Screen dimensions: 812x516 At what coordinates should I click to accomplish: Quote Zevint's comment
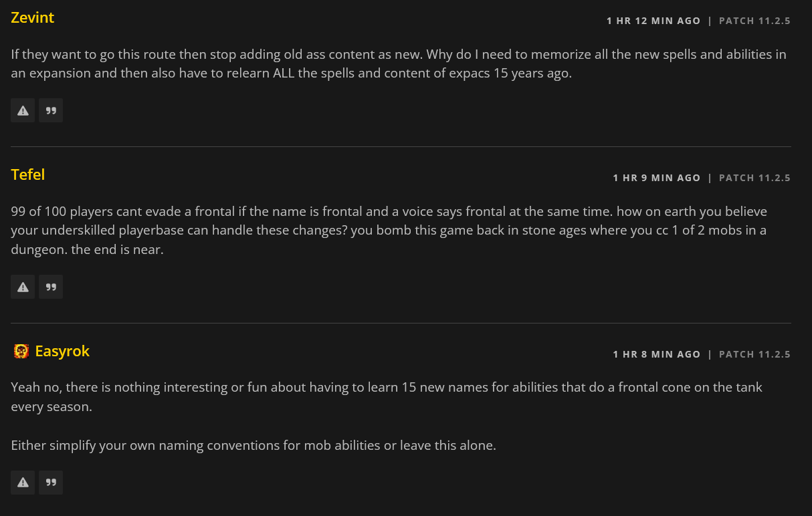point(51,110)
